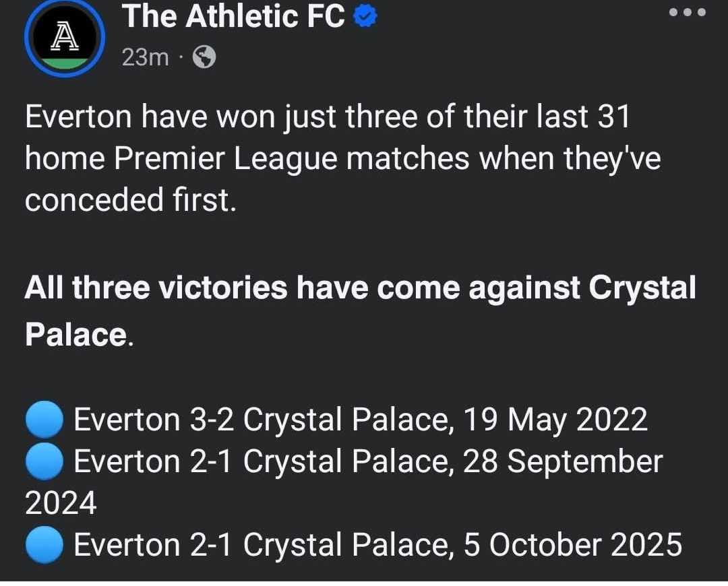
Task: Click the globe public-audience icon
Action: tap(204, 59)
